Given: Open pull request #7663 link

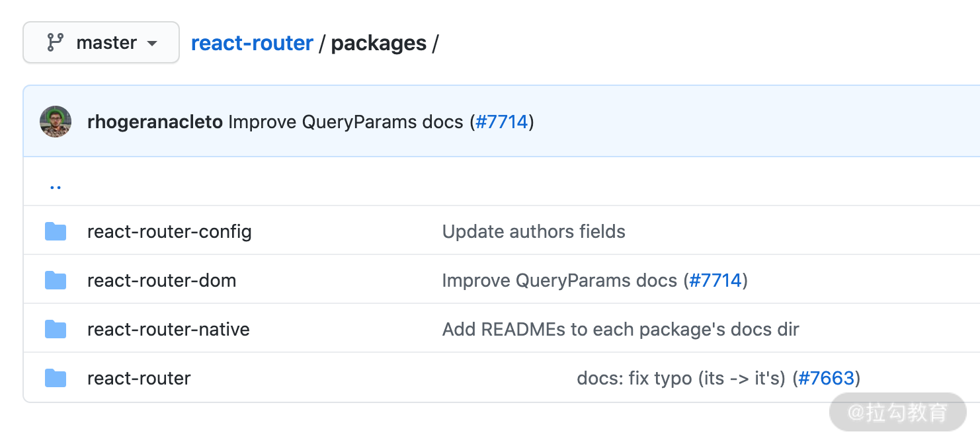Looking at the screenshot, I should coord(827,379).
